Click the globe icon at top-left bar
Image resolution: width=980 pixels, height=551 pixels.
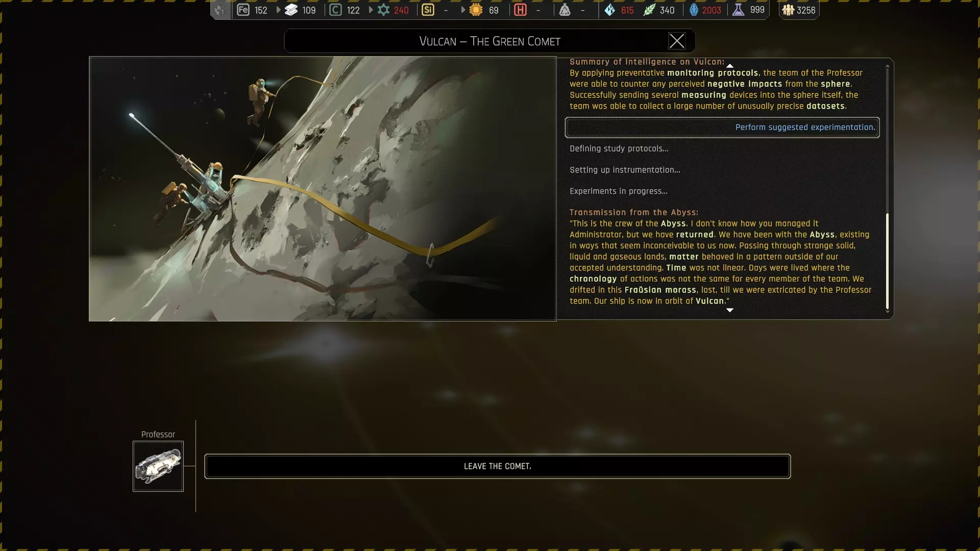pyautogui.click(x=220, y=10)
